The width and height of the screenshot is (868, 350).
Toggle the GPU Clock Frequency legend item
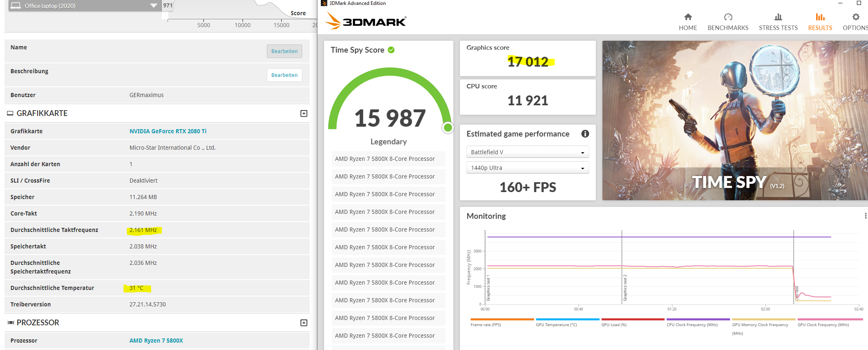pyautogui.click(x=829, y=322)
